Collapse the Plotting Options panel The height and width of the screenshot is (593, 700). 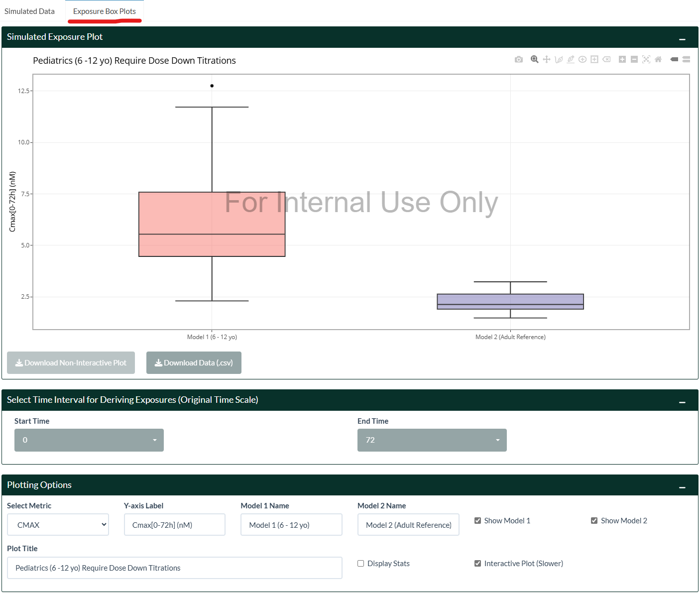click(x=682, y=487)
